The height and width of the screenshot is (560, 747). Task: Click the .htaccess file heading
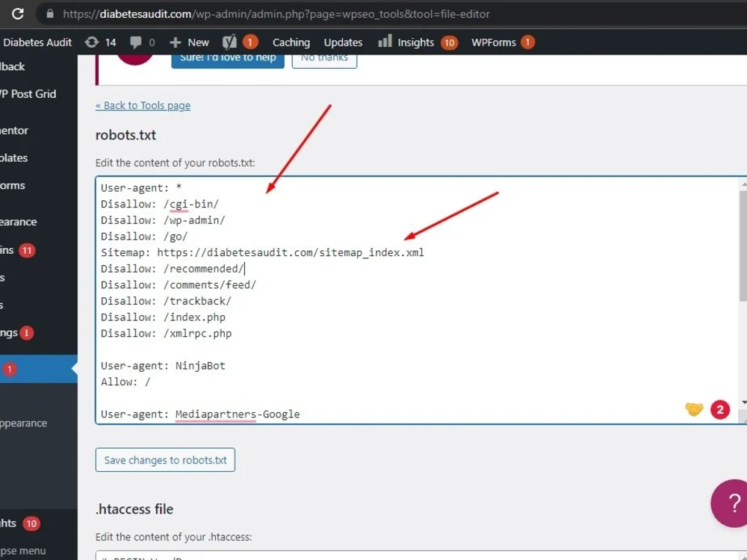pos(134,509)
